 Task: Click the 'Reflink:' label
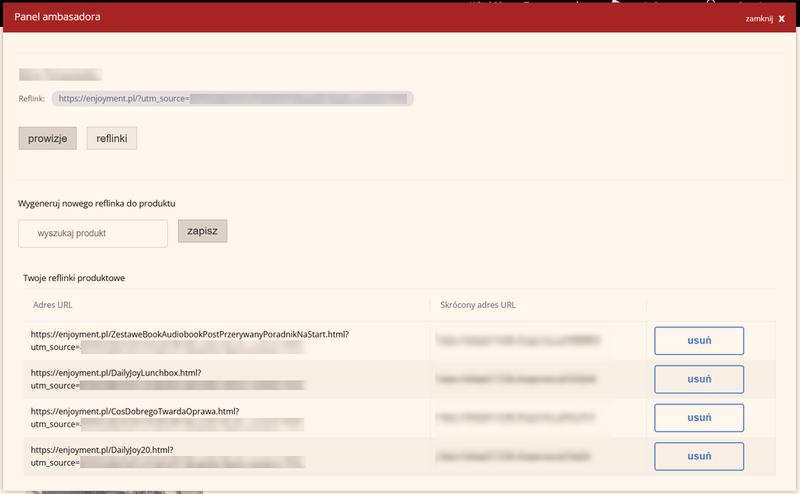point(32,98)
